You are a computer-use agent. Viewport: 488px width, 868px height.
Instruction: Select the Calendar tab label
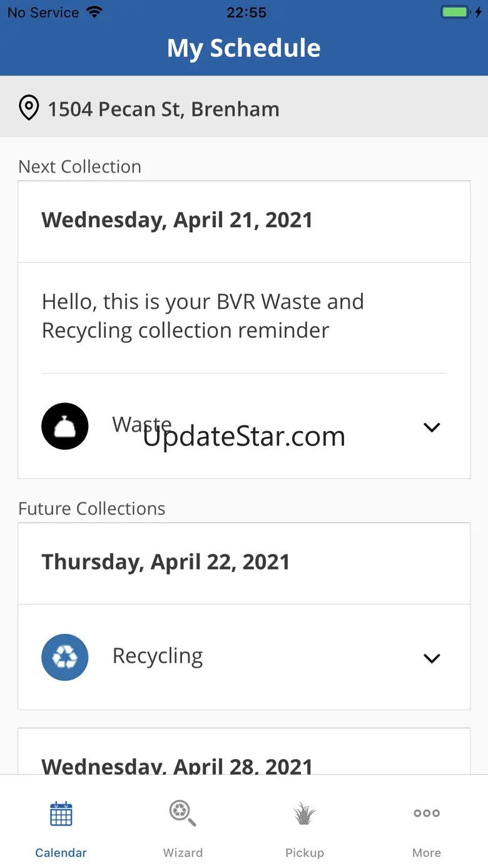point(61,852)
